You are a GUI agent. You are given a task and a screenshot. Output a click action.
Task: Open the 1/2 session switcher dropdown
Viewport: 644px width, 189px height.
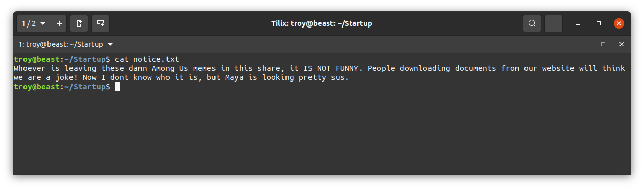[x=34, y=23]
